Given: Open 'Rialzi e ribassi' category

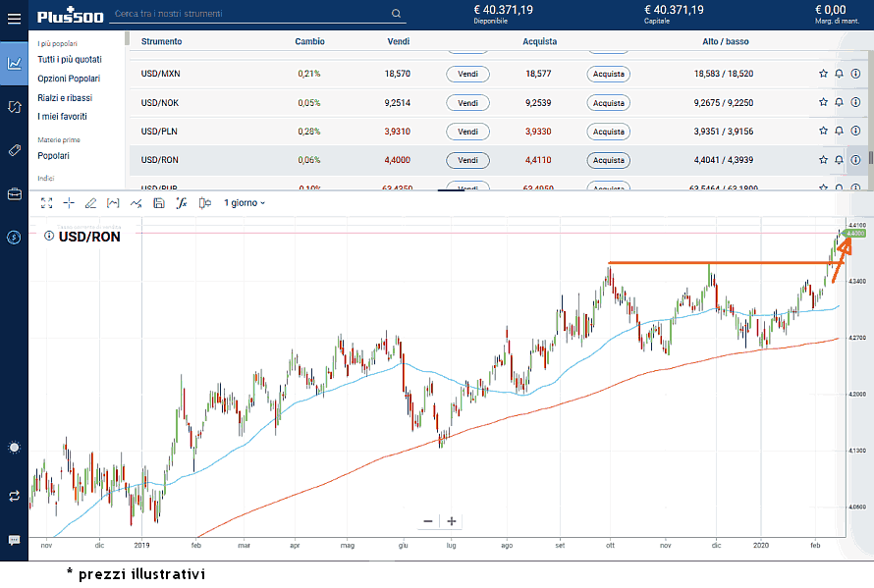Looking at the screenshot, I should tap(65, 98).
